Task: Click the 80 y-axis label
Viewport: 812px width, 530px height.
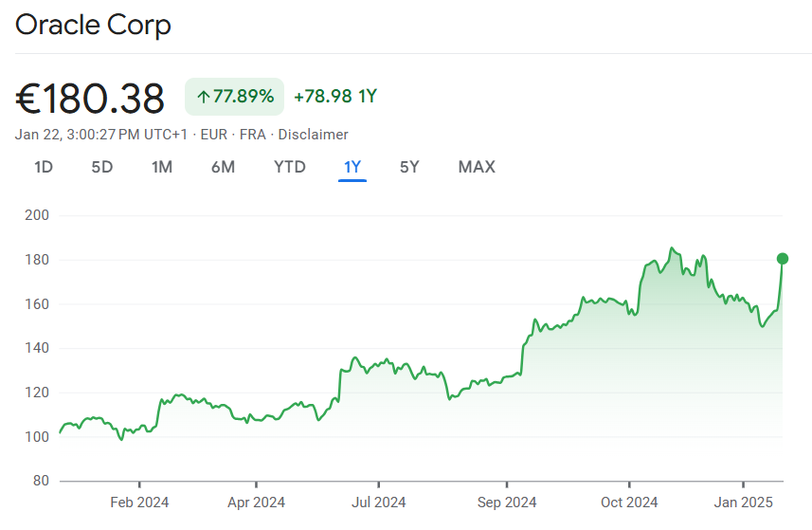Action: coord(41,481)
